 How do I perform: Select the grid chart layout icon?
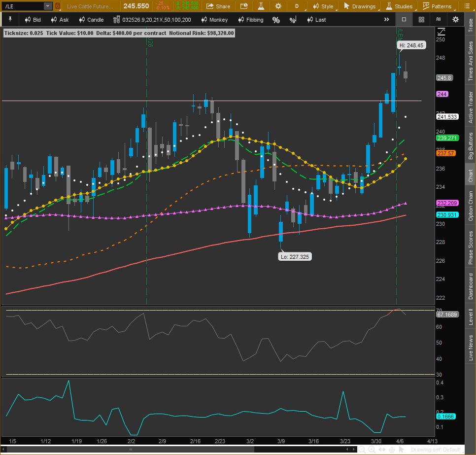(421, 19)
